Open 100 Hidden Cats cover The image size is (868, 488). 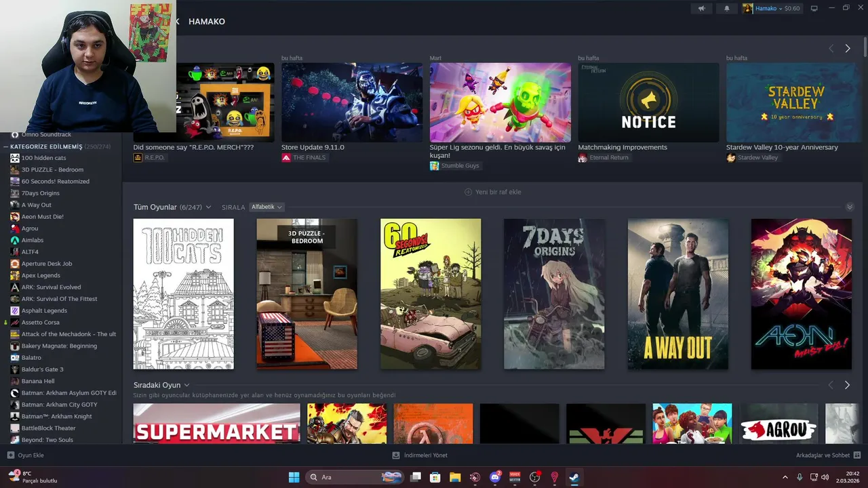[184, 293]
